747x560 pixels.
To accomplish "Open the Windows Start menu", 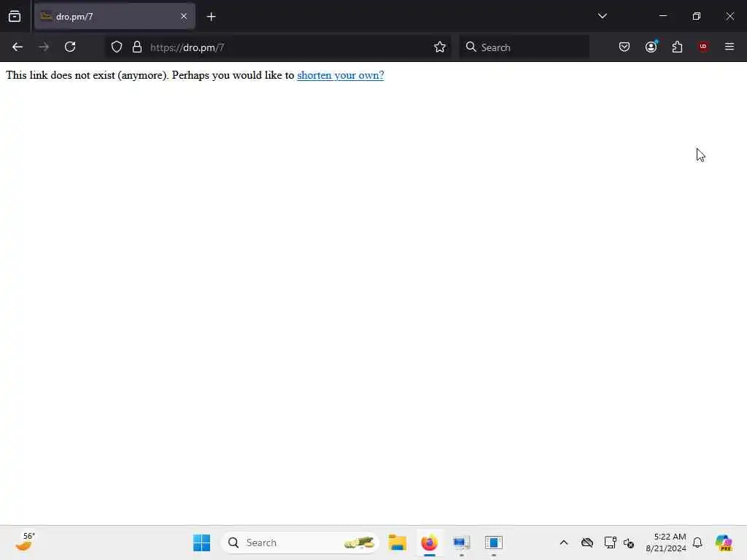I will click(201, 542).
